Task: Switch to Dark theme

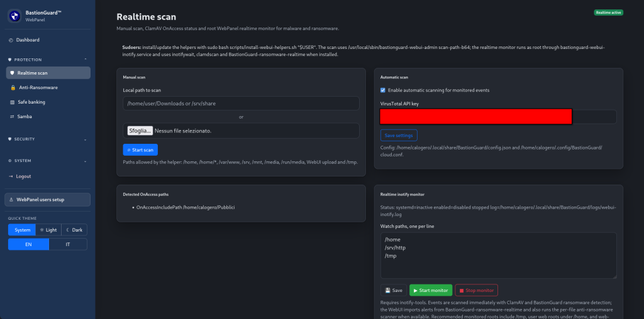Action: tap(74, 230)
